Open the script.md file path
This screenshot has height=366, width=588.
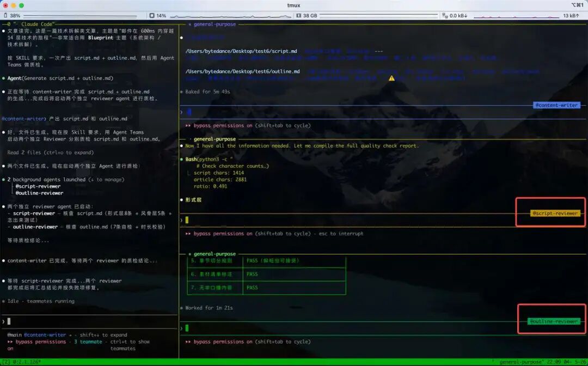[x=241, y=51]
